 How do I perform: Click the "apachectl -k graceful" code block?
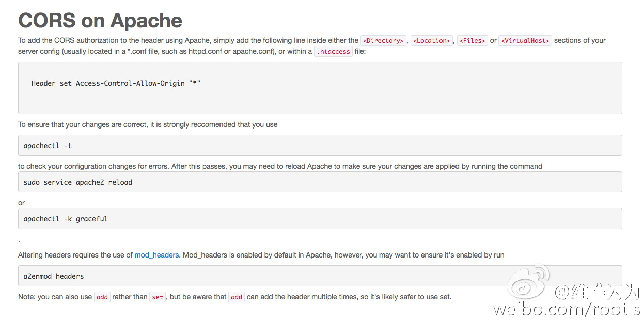[x=66, y=219]
